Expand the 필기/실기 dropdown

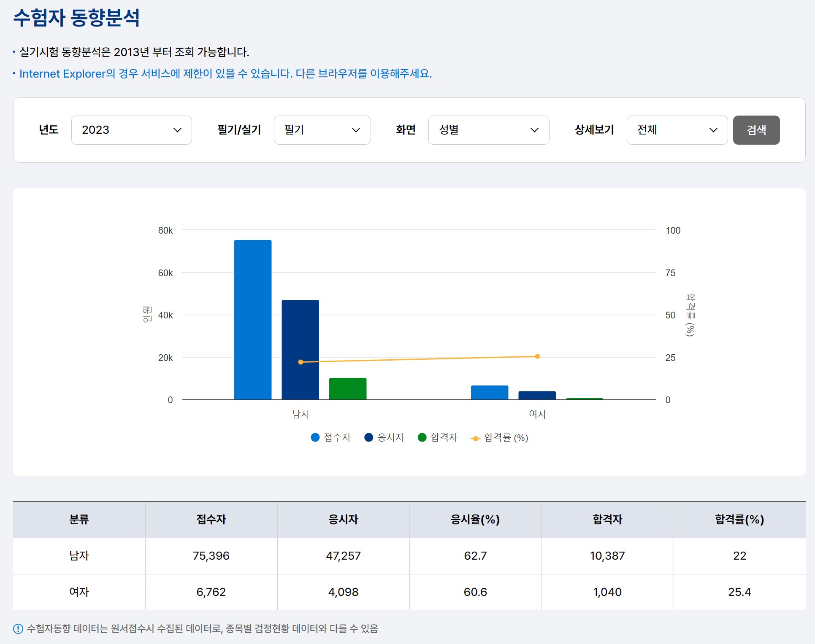coord(322,130)
